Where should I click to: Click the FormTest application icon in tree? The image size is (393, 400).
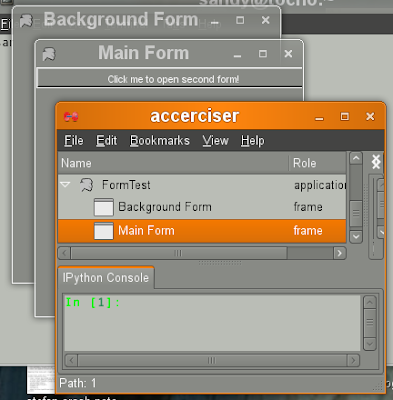pyautogui.click(x=87, y=185)
